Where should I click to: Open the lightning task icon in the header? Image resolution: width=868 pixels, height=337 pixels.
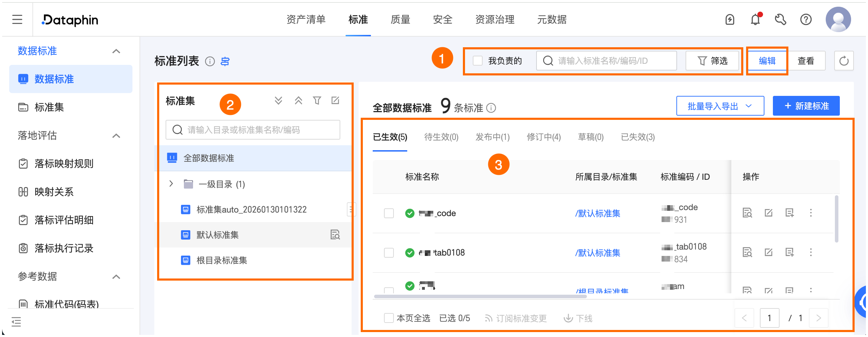[730, 20]
